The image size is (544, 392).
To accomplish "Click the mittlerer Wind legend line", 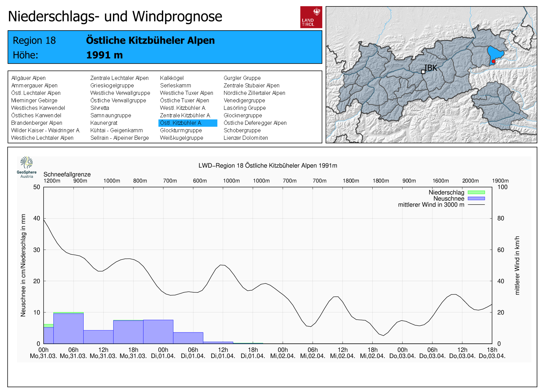I will click(476, 205).
